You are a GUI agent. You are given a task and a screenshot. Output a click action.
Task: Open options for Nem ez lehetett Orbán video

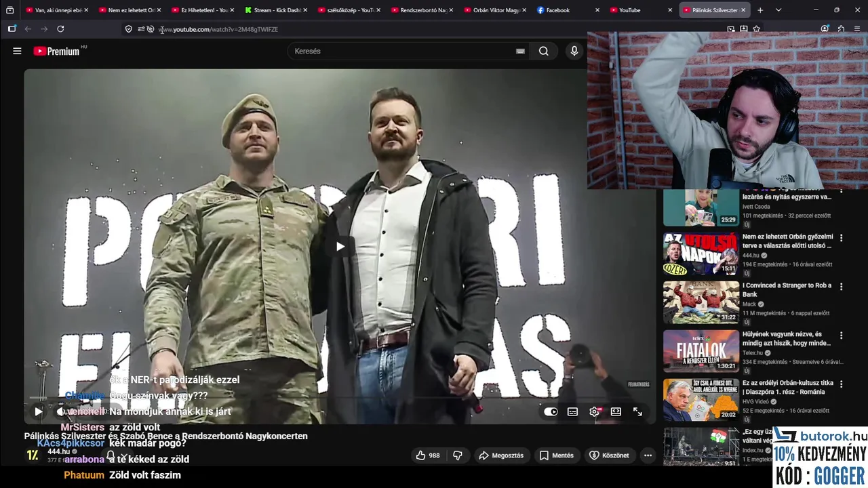coord(841,238)
